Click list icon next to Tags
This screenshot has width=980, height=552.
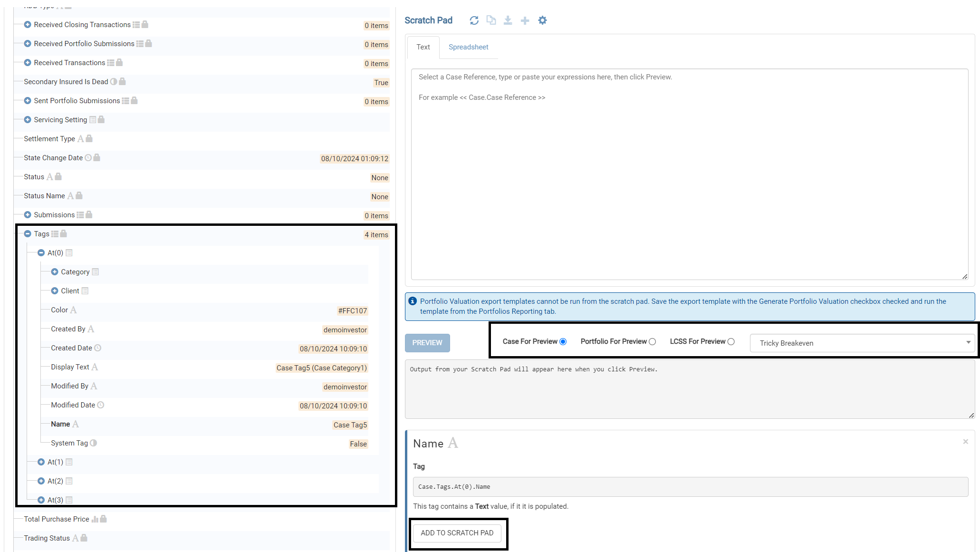tap(55, 234)
